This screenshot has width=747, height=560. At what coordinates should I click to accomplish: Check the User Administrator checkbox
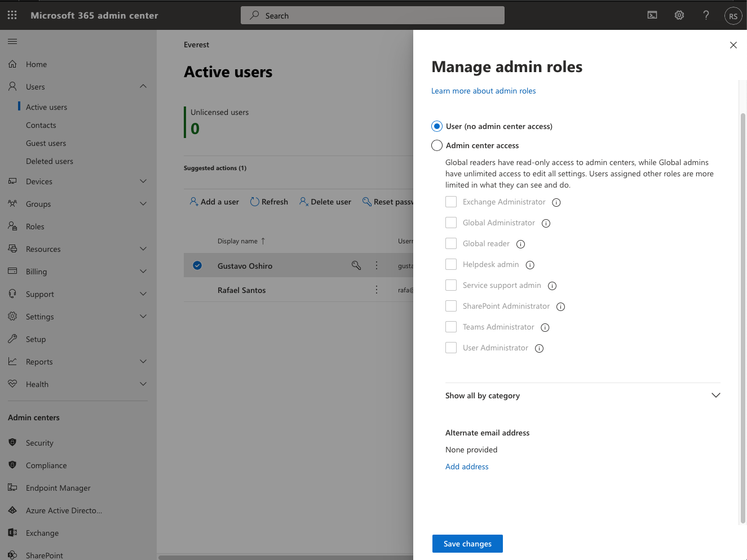pos(451,348)
